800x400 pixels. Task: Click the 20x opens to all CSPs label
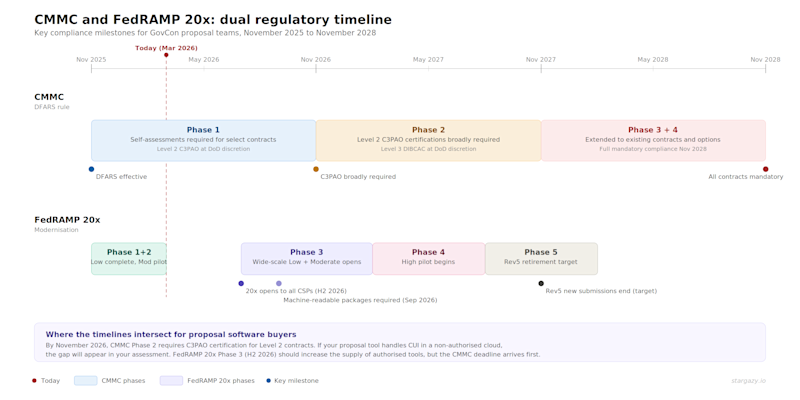click(x=296, y=291)
